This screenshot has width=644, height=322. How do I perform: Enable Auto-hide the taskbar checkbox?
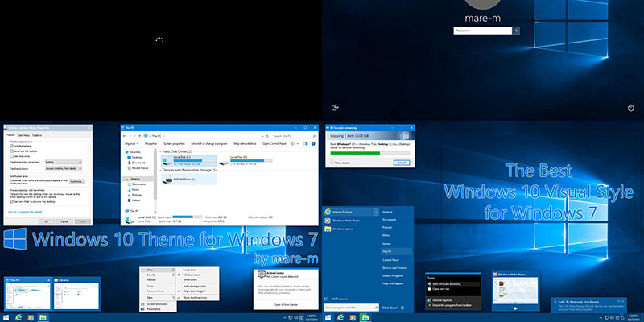click(x=11, y=151)
